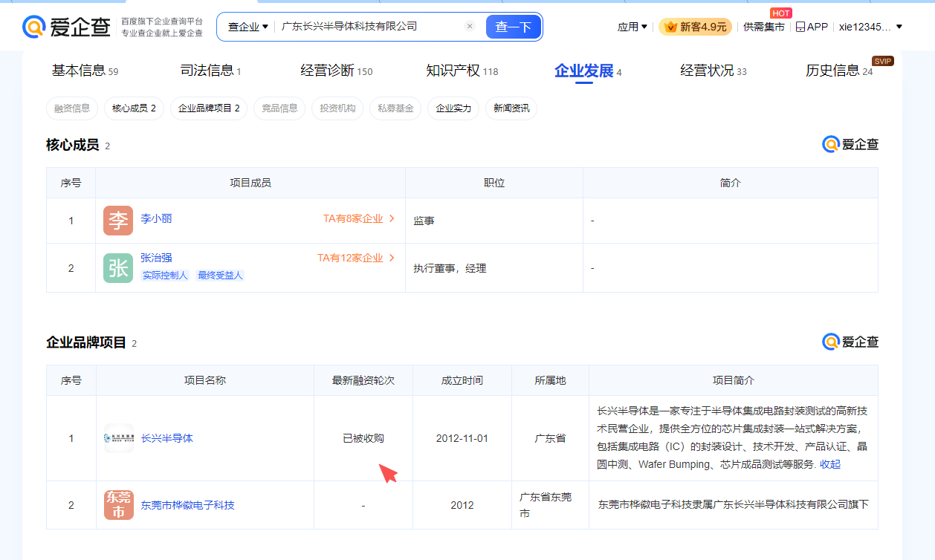
Task: Clear the search box with the x icon
Action: click(x=470, y=27)
